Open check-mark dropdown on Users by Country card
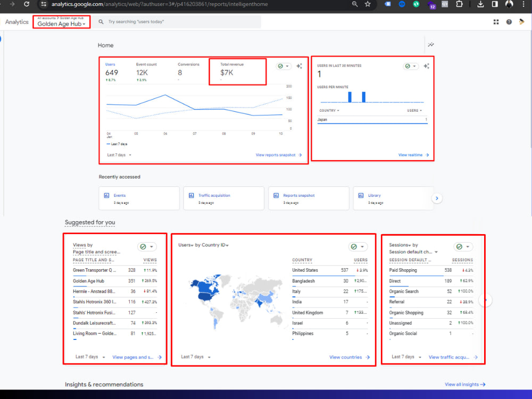 [x=358, y=247]
